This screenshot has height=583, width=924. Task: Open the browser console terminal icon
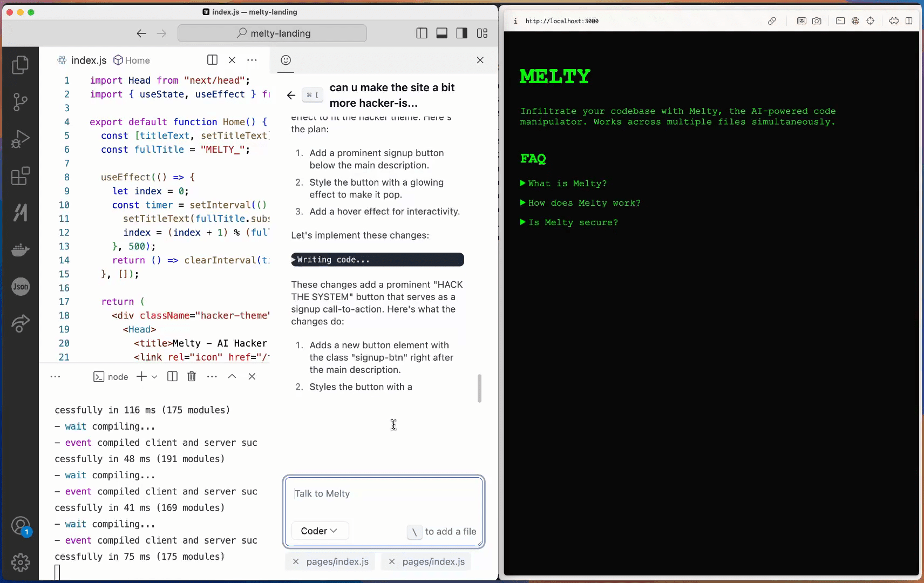tap(840, 21)
